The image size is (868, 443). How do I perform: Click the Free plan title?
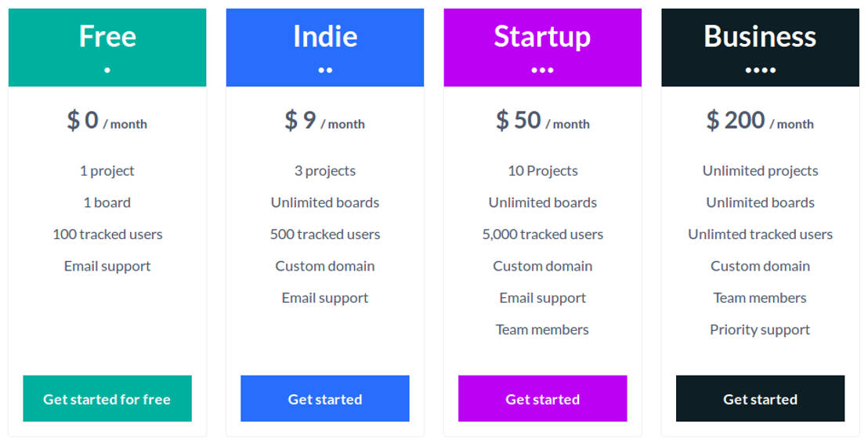[107, 36]
